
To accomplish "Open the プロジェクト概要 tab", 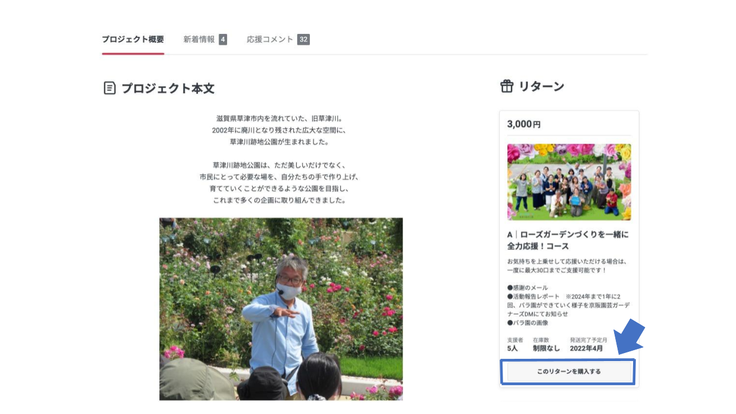I will tap(132, 40).
